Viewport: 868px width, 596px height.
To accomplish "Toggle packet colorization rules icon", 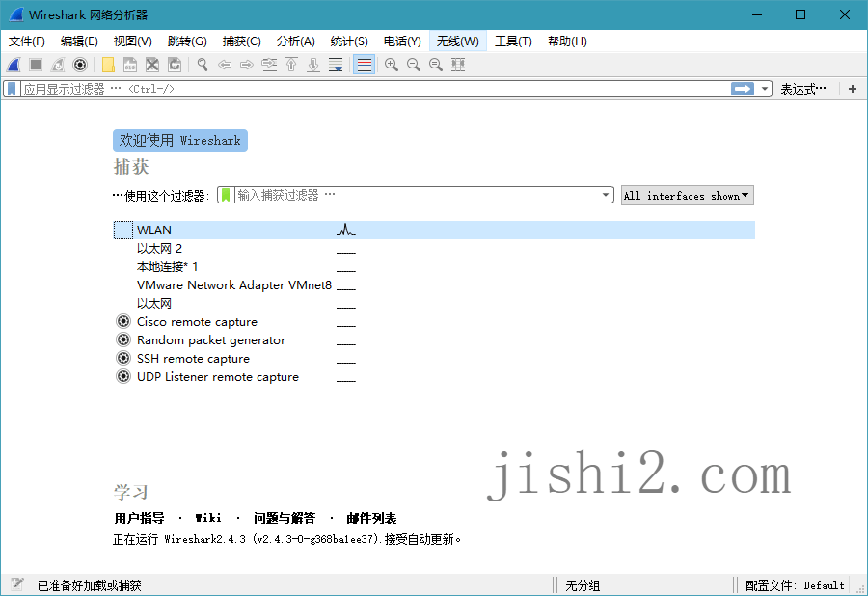I will (x=365, y=65).
